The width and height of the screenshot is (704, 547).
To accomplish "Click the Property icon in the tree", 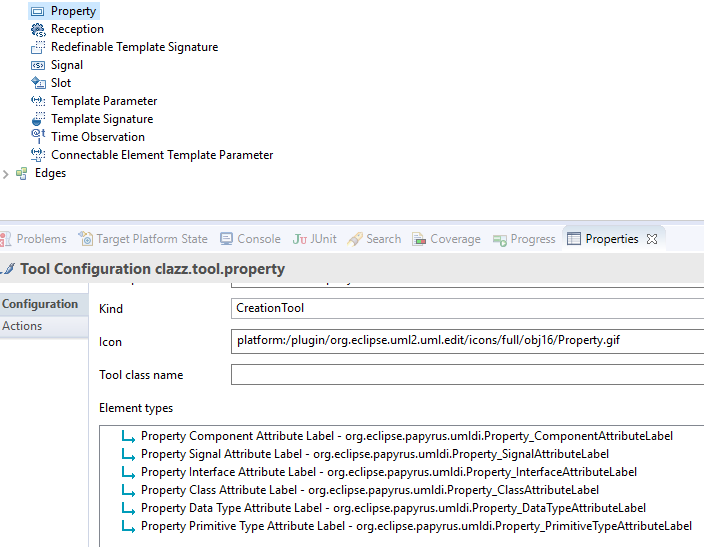I will (38, 11).
